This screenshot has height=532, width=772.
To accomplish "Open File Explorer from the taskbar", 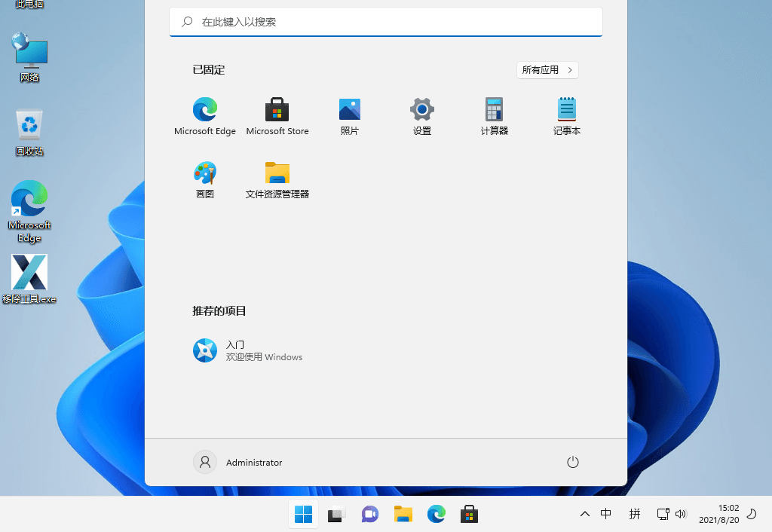I will [x=403, y=514].
